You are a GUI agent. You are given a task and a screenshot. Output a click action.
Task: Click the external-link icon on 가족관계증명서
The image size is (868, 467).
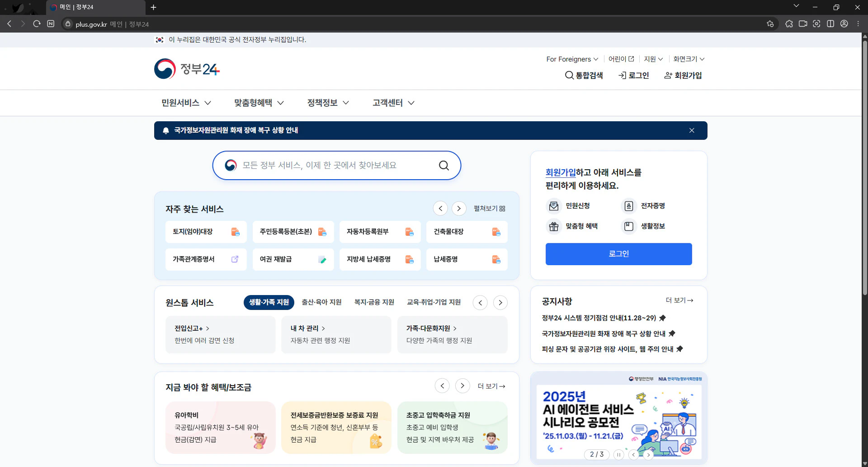click(x=235, y=259)
